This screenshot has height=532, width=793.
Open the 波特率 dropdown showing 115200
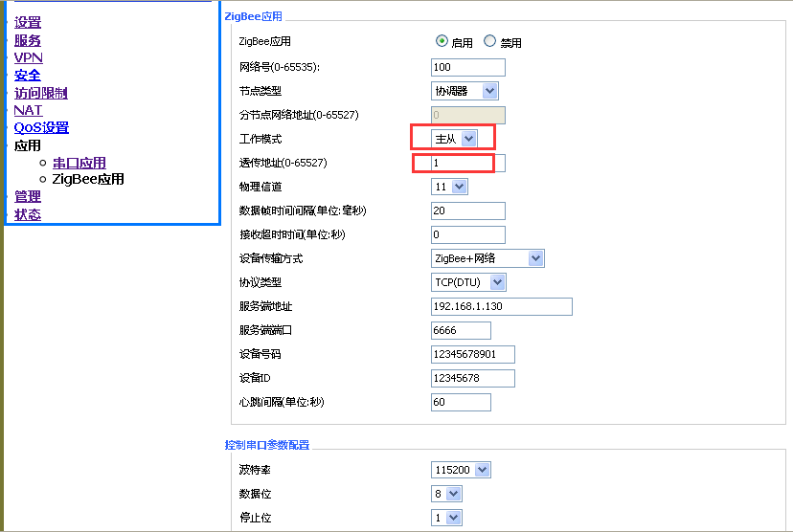pyautogui.click(x=461, y=470)
